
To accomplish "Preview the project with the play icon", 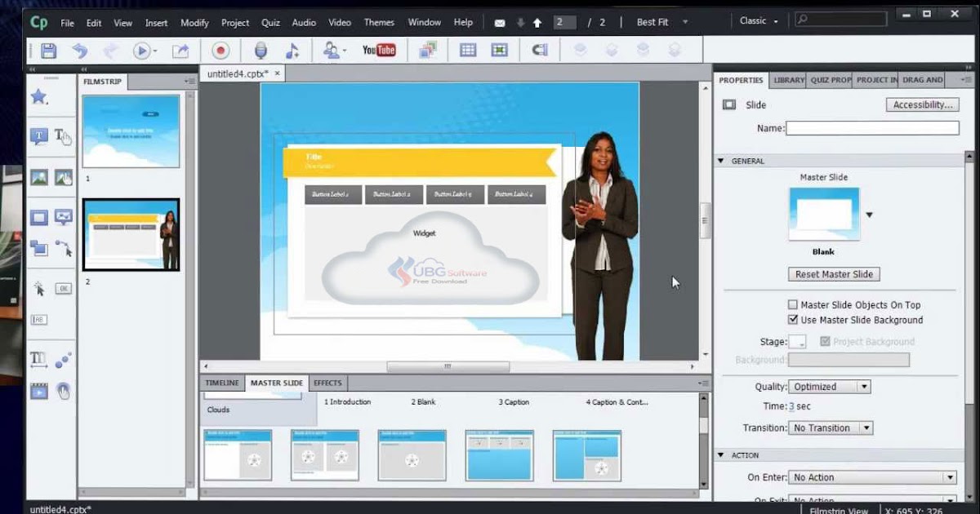I will pos(142,51).
